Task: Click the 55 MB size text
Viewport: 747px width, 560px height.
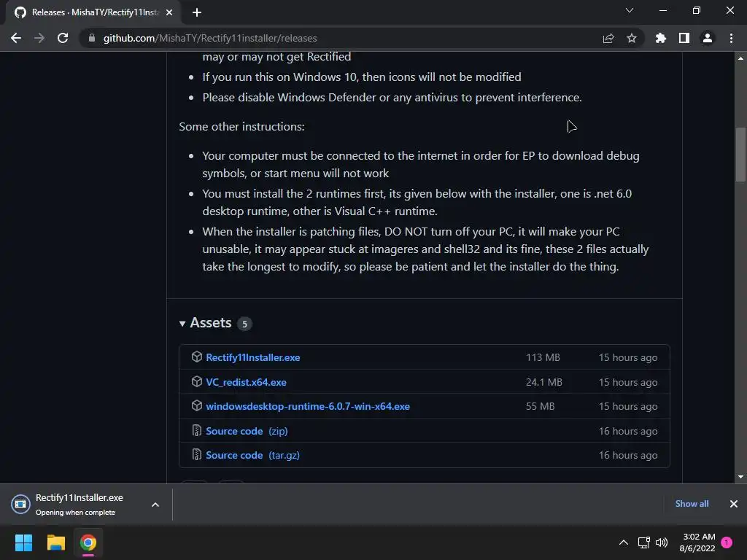Action: (541, 407)
